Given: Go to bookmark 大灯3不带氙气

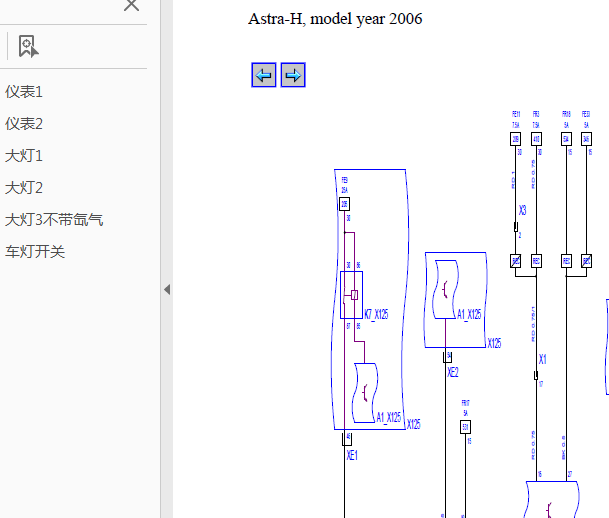Looking at the screenshot, I should 54,220.
